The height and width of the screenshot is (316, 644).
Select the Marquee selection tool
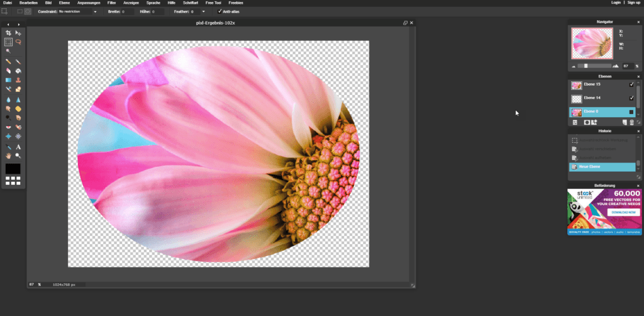8,42
